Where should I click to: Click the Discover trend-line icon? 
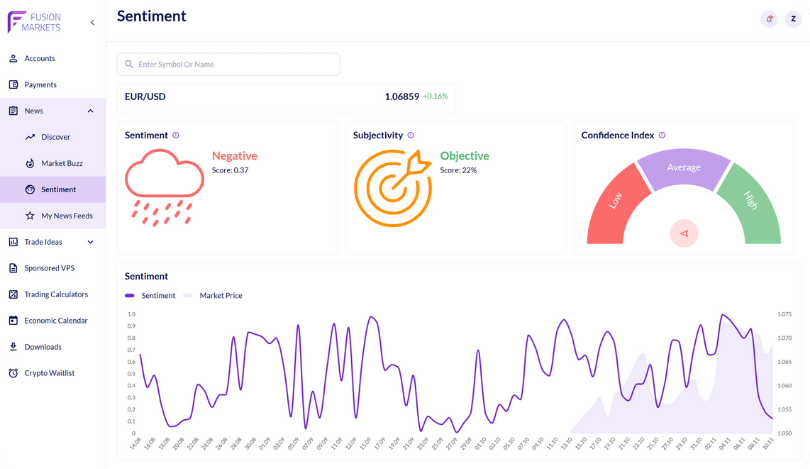[x=30, y=137]
